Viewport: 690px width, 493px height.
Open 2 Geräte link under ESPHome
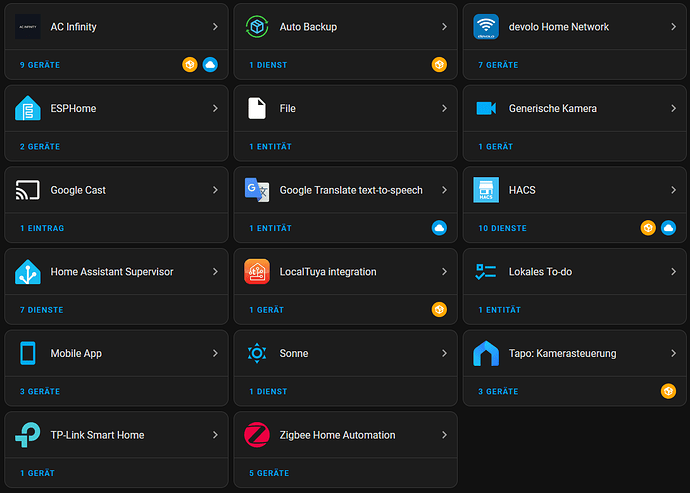click(40, 147)
